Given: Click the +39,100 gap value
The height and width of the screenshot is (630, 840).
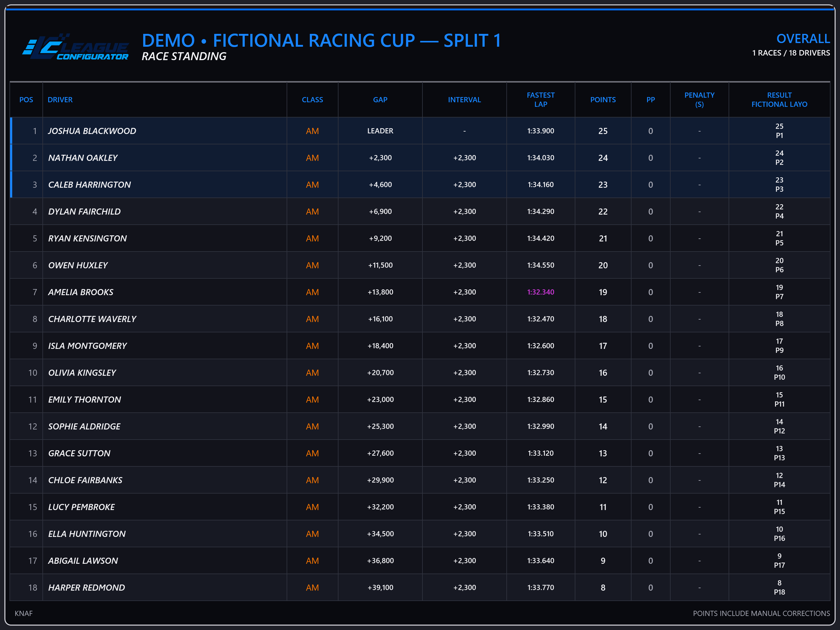Looking at the screenshot, I should (x=380, y=588).
